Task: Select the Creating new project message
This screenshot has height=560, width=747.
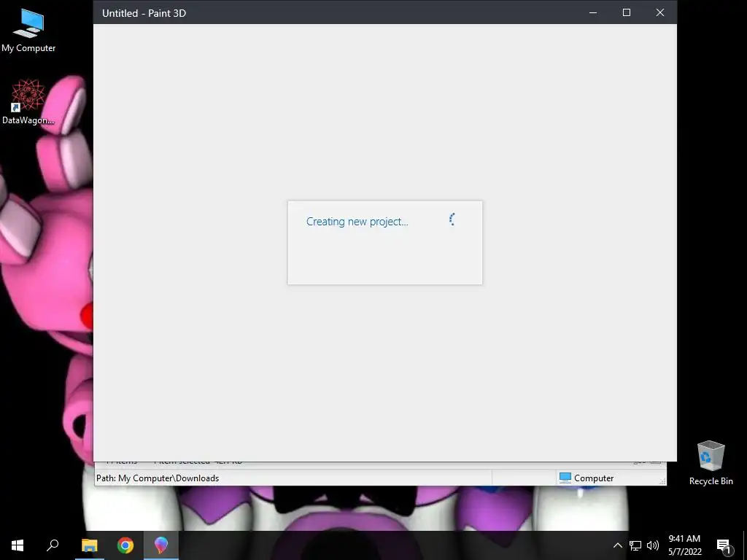Action: click(x=357, y=222)
